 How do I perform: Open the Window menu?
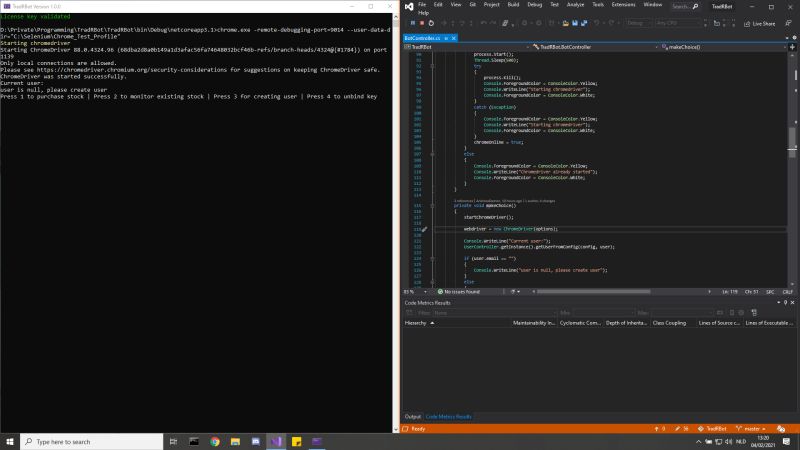(653, 5)
